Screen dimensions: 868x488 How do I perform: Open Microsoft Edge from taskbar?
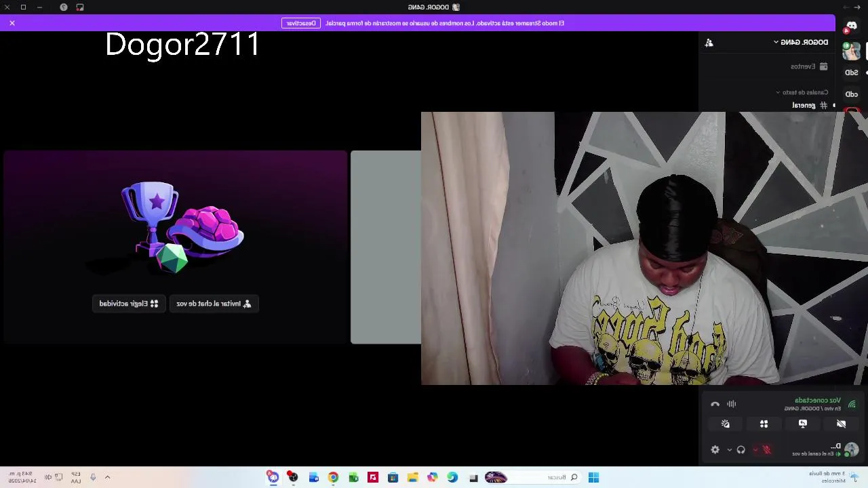(x=452, y=477)
